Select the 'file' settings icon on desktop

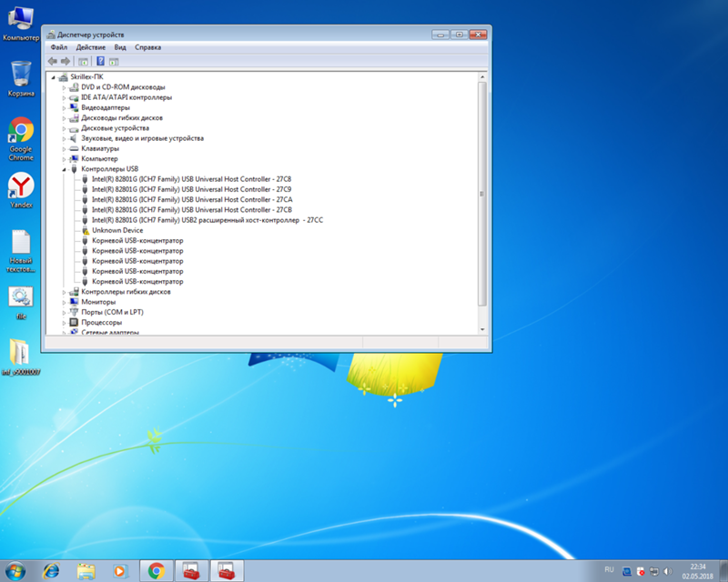tap(21, 303)
